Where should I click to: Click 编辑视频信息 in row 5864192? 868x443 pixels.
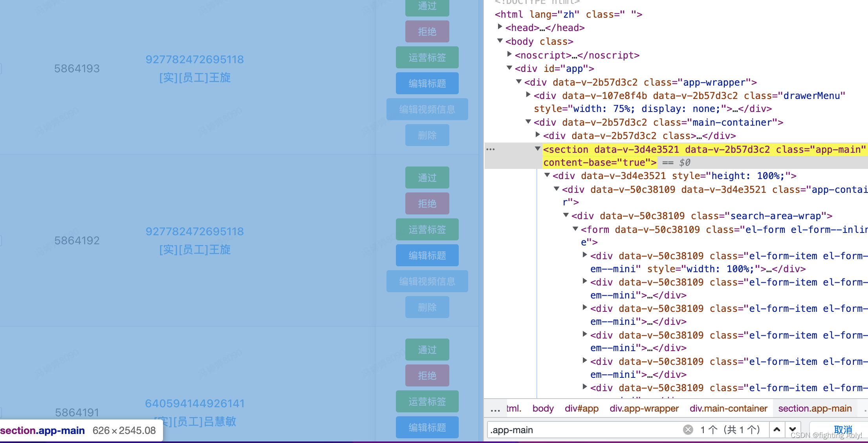(427, 281)
